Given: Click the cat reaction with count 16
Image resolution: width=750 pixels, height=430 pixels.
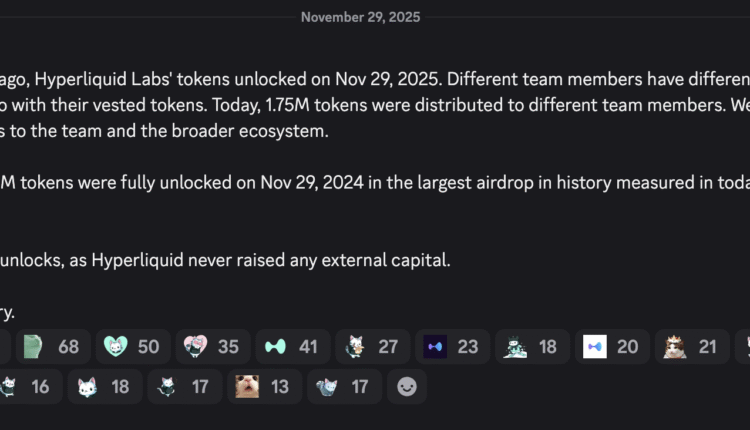Looking at the screenshot, I should (25, 386).
